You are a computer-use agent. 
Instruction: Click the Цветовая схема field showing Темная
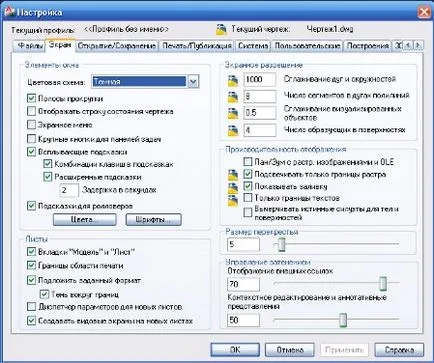139,82
